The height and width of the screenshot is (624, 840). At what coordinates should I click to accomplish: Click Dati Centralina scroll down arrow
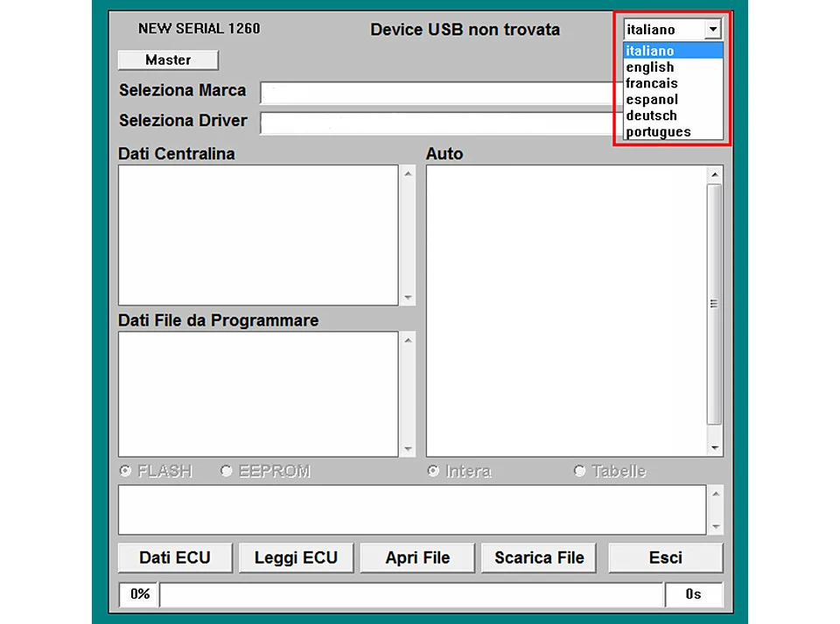coord(409,298)
